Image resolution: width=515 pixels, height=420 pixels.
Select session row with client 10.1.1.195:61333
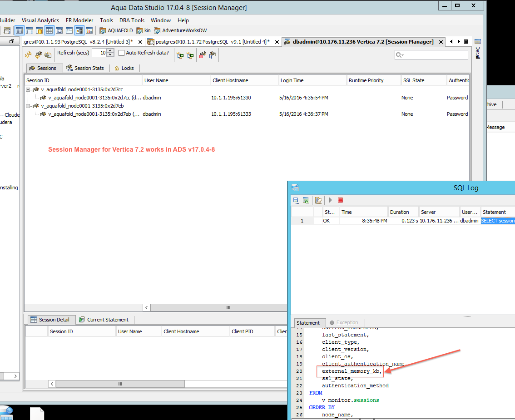pos(247,114)
